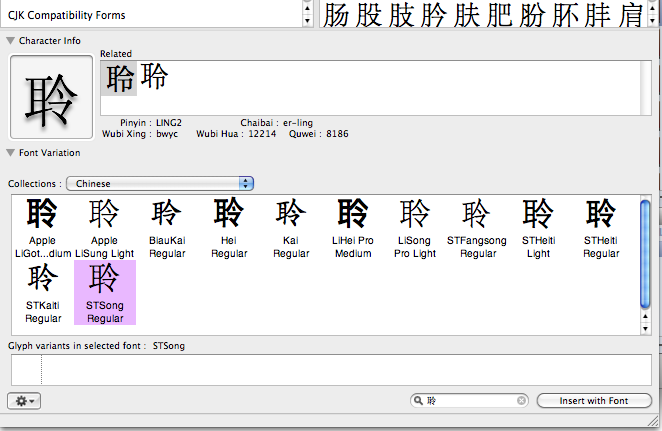Select the CJK Compatibility Forms row

tap(150, 15)
